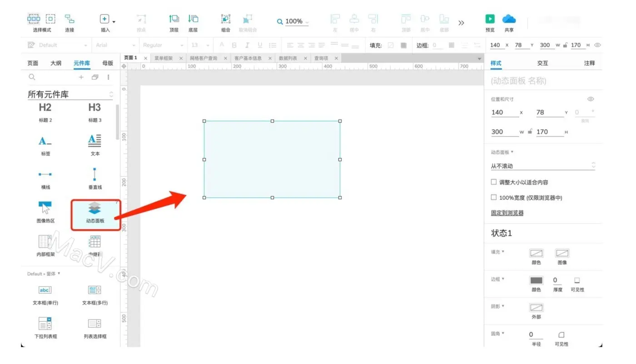Switch to the 交互 interactions tab
Screen dimensions: 636x364
542,63
